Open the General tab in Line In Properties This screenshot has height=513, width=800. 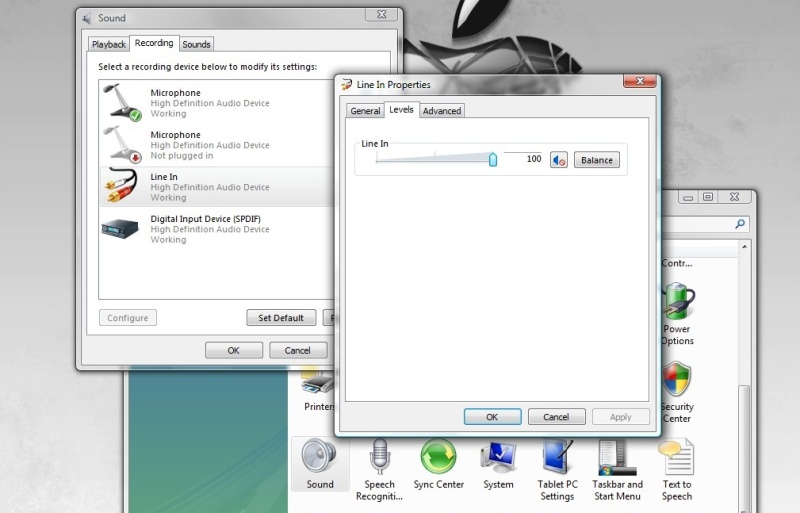(365, 111)
